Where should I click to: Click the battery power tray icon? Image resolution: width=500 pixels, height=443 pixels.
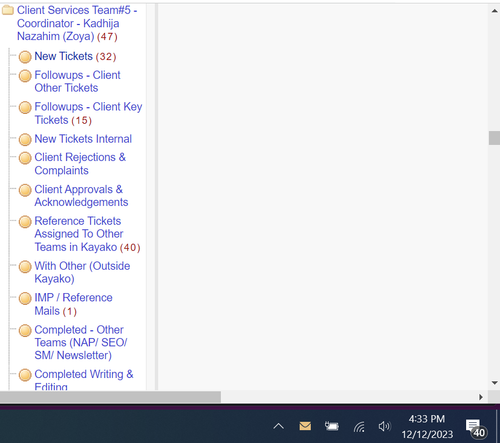point(332,426)
